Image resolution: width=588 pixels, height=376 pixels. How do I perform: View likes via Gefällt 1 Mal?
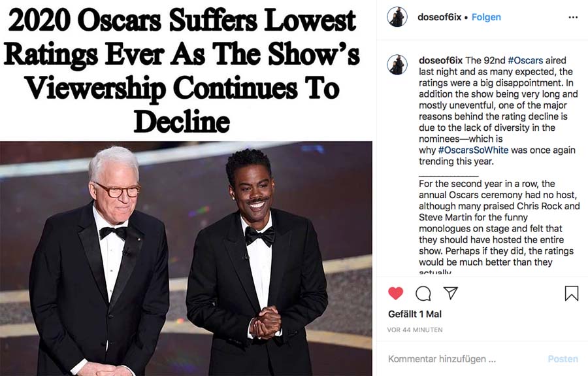point(415,314)
